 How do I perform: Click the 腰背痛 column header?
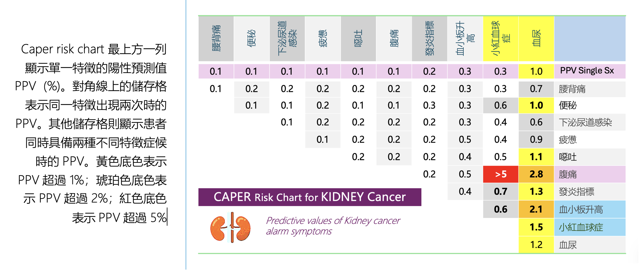pyautogui.click(x=216, y=38)
